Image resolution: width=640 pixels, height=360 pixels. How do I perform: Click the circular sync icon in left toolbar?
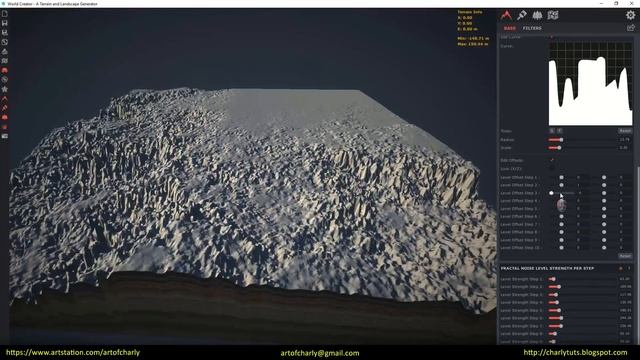point(4,42)
